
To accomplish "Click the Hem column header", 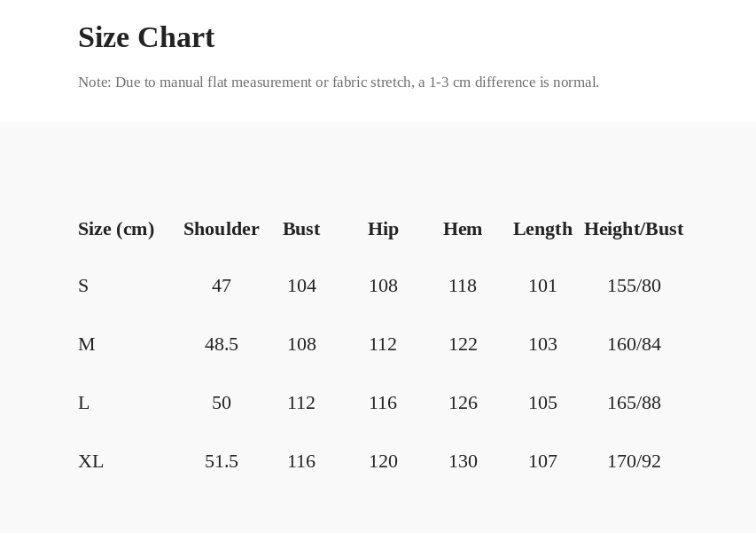I will click(x=463, y=229).
